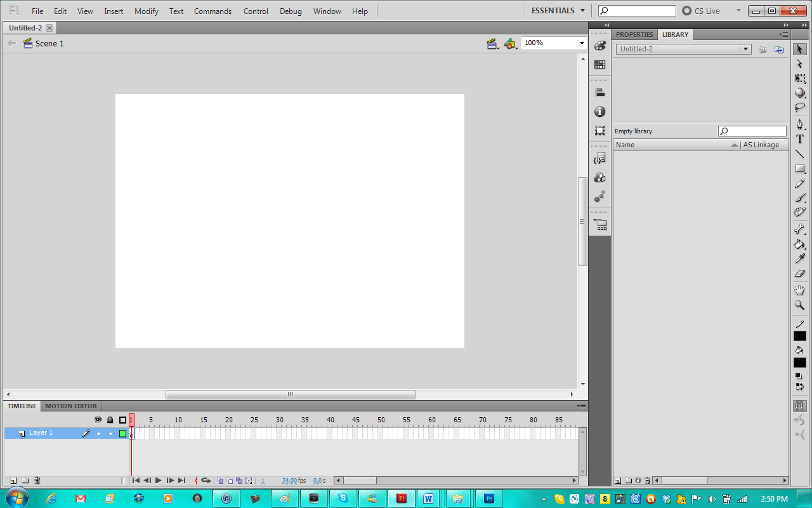The width and height of the screenshot is (812, 508).
Task: Show or hide all layers eye header
Action: point(98,420)
